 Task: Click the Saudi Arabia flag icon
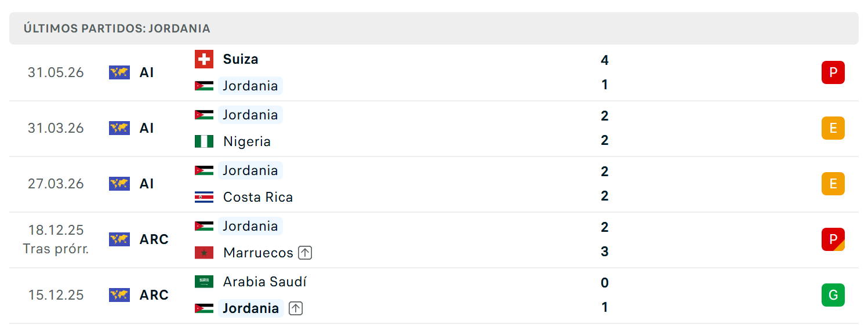pyautogui.click(x=204, y=282)
